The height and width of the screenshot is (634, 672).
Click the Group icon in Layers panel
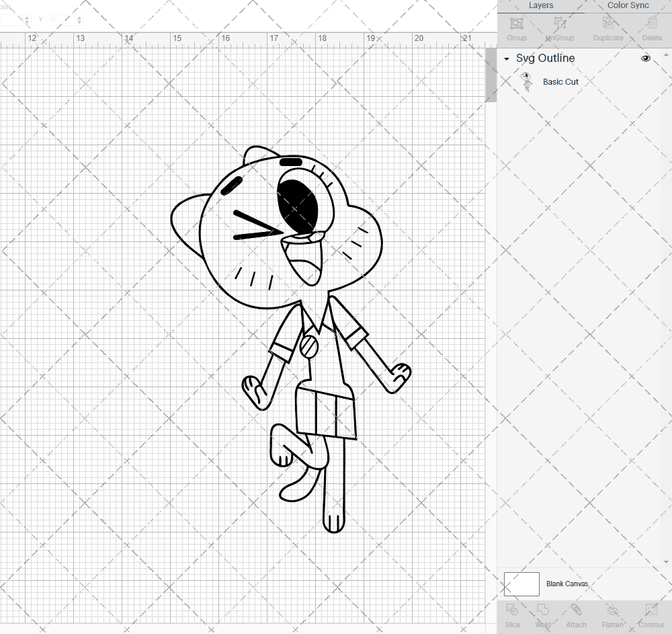pos(516,24)
